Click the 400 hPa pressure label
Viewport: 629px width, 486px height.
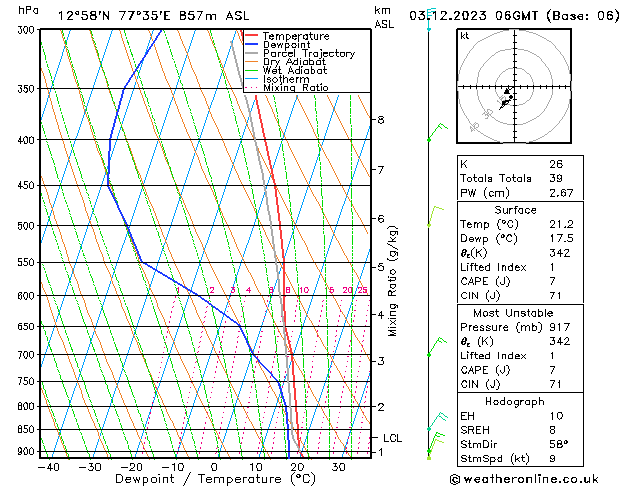28,140
